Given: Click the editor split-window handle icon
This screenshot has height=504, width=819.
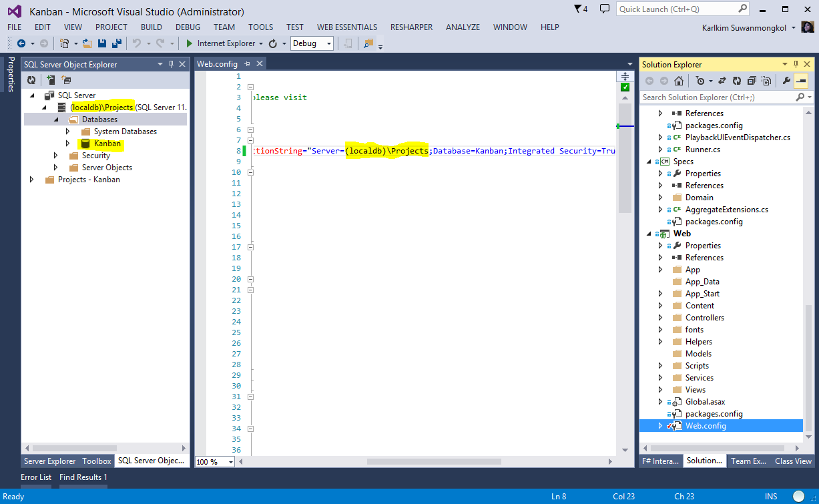Looking at the screenshot, I should [x=625, y=76].
